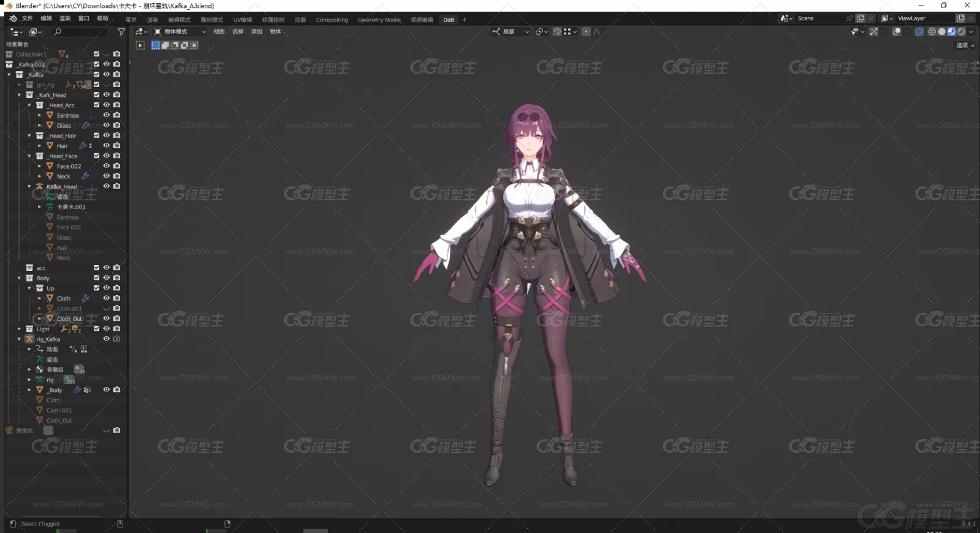Hide the Face.002 object in viewport
Image resolution: width=980 pixels, height=533 pixels.
[x=106, y=166]
